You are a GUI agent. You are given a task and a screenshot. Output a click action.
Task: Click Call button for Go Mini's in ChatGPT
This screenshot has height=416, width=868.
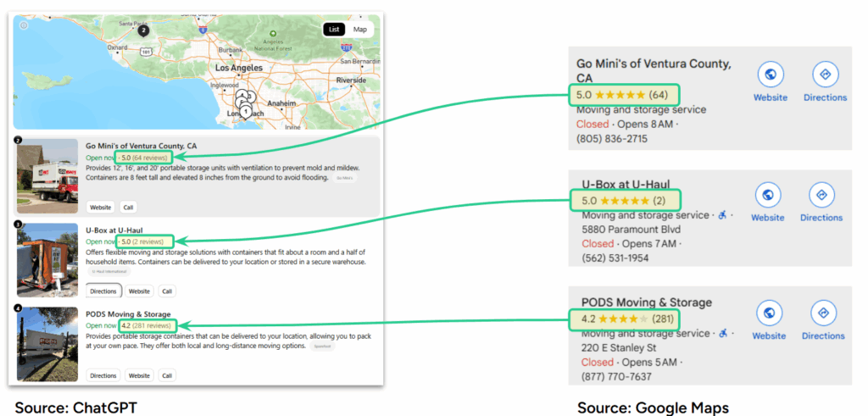(129, 208)
